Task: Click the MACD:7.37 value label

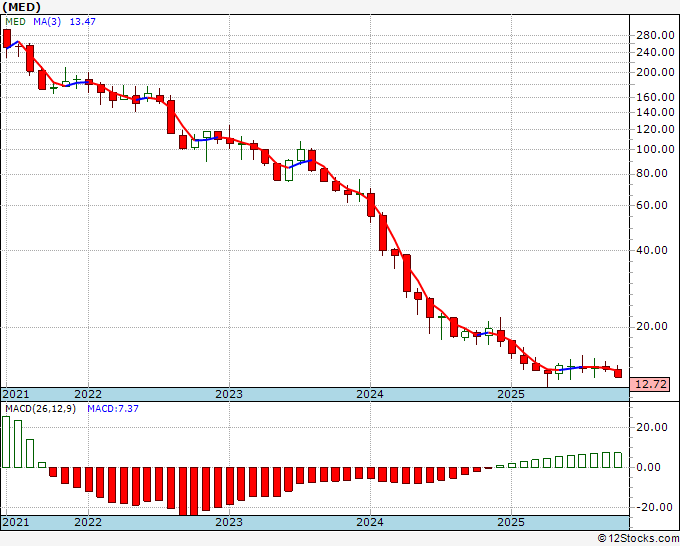Action: pos(113,409)
